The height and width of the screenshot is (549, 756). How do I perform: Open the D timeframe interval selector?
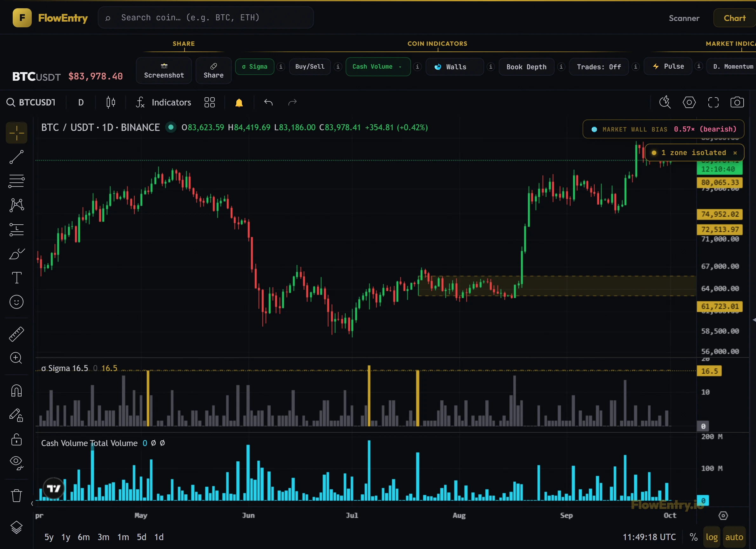tap(81, 102)
